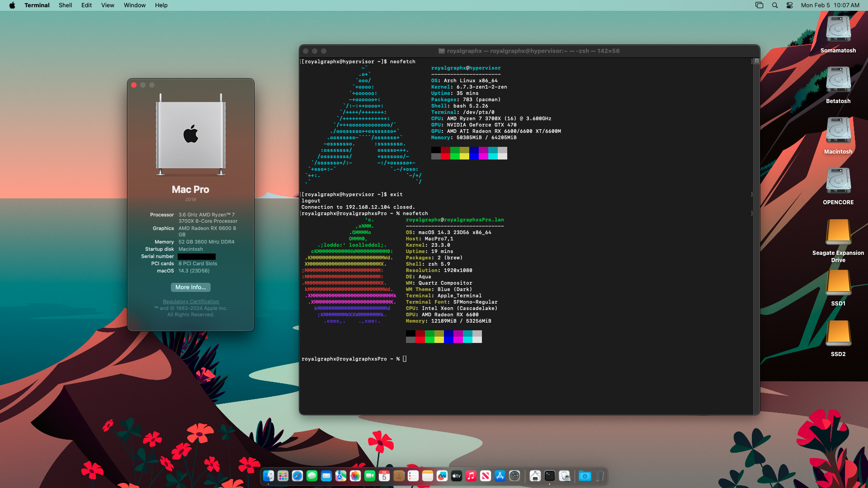Open the Downloads folder in the Dock
The height and width of the screenshot is (488, 868).
pos(585,476)
